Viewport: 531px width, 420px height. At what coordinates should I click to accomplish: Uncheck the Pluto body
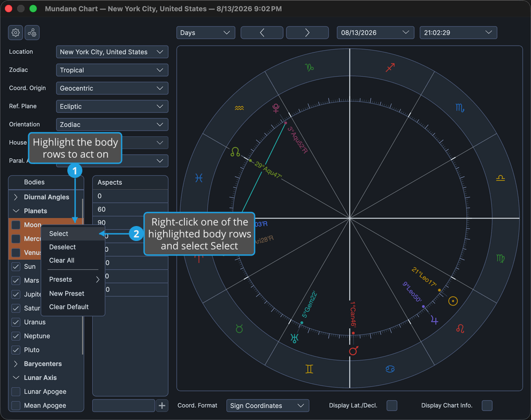pos(16,349)
